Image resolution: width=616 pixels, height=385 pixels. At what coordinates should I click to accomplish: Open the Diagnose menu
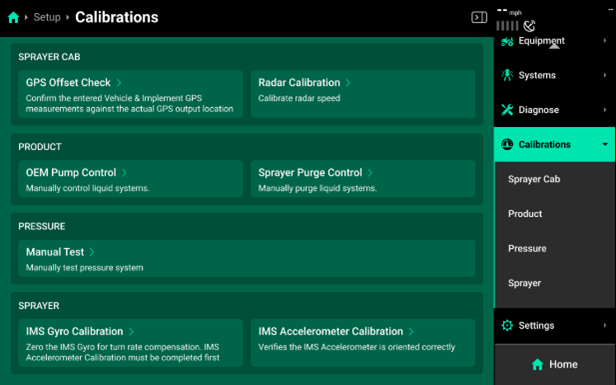coord(554,110)
